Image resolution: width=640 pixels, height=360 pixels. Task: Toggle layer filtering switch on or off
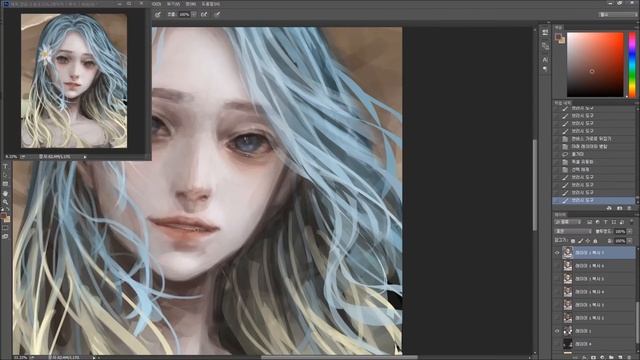(x=631, y=222)
